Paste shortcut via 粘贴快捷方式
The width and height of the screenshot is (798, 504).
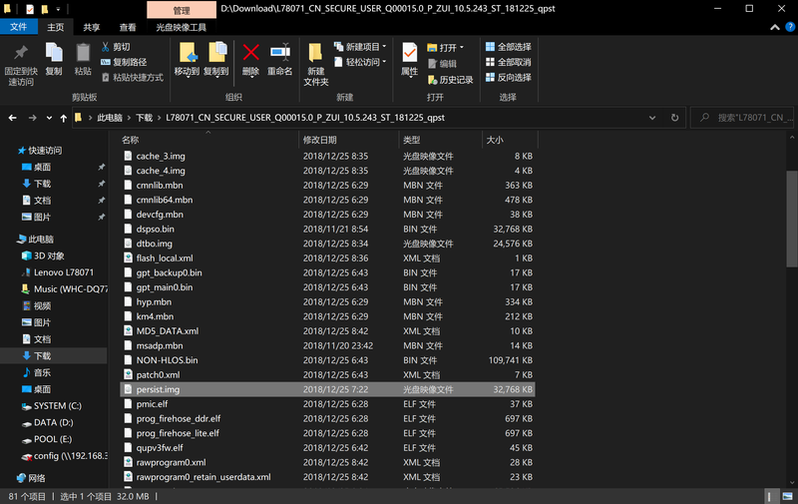pyautogui.click(x=132, y=77)
